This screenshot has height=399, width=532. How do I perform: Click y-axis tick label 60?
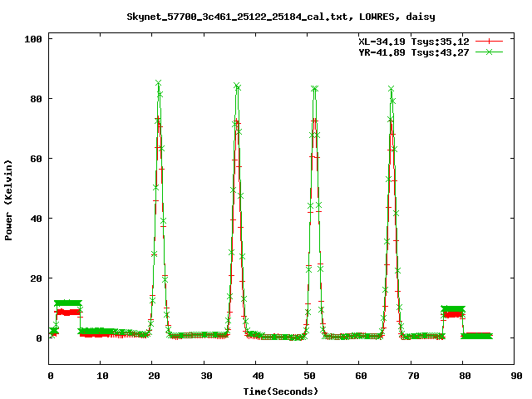point(37,159)
